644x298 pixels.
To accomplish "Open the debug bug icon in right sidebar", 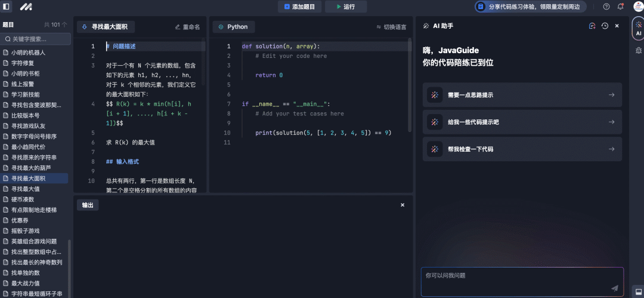I will [638, 50].
